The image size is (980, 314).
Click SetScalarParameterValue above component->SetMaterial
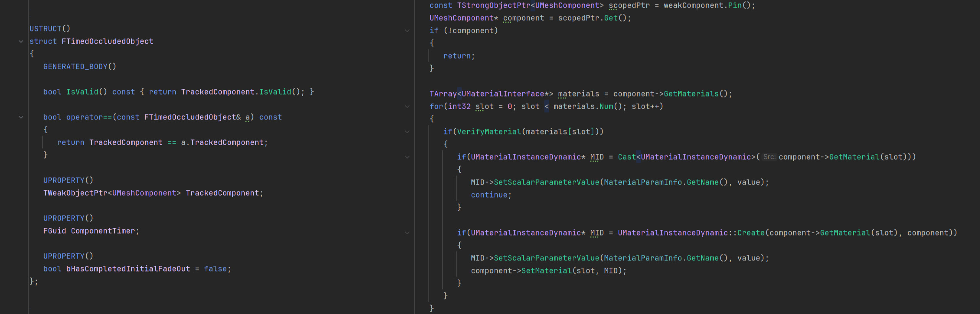tap(547, 258)
